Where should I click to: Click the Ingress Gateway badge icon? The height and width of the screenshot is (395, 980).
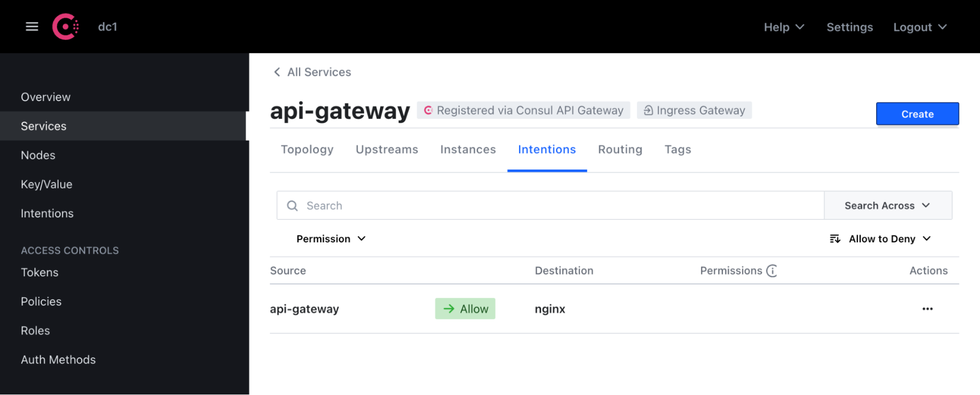pyautogui.click(x=648, y=110)
